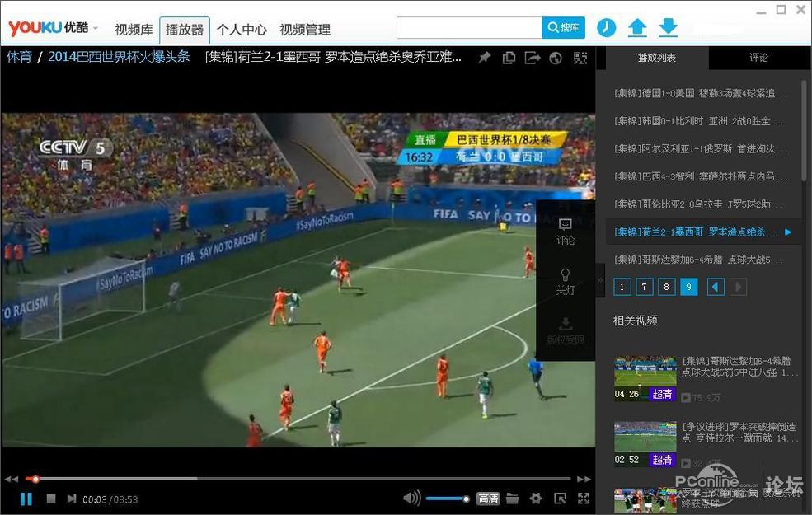The height and width of the screenshot is (515, 812).
Task: Enter fullscreen playback mode
Action: (584, 498)
